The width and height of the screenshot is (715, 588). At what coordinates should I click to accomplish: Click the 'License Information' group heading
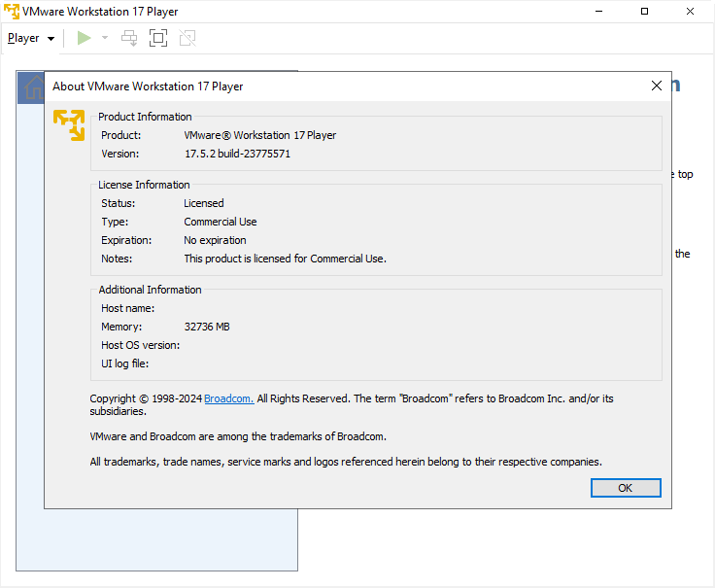pos(144,185)
